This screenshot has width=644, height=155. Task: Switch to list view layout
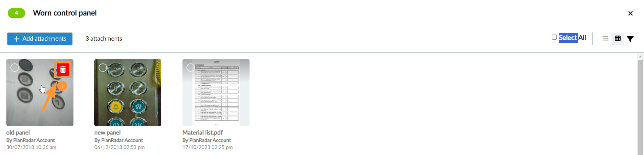tap(605, 39)
